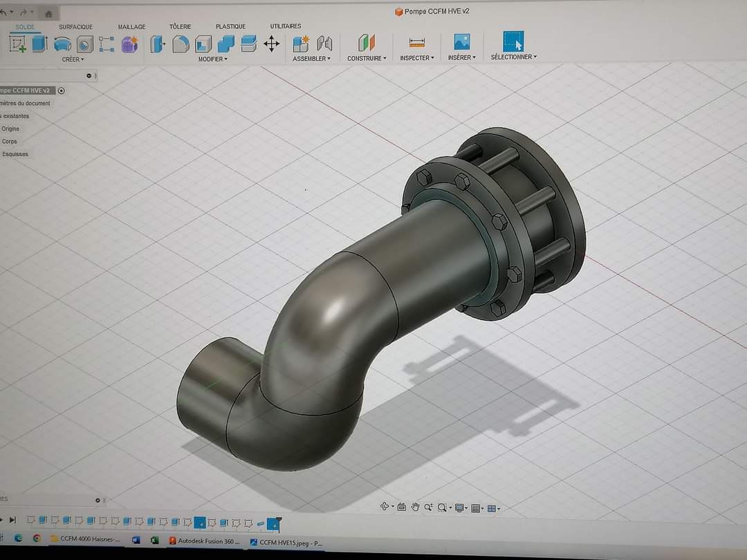Select the Hole tool

point(85,45)
